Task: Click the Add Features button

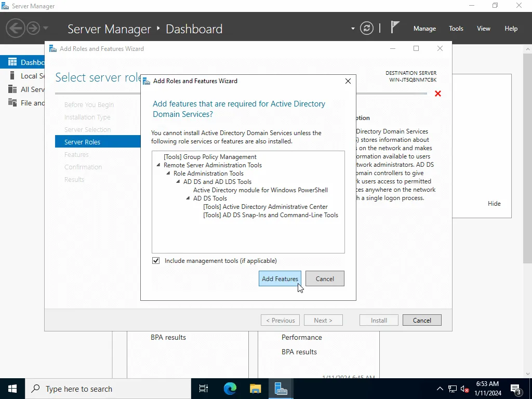Action: 280,278
